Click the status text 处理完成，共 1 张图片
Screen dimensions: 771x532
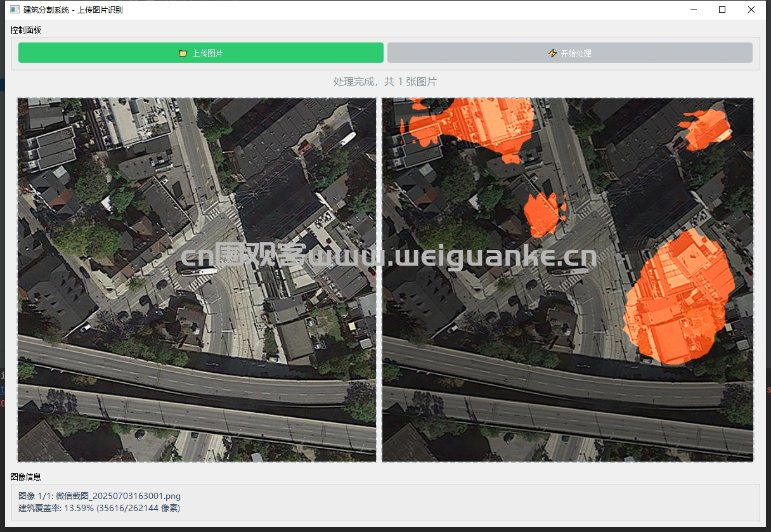(x=385, y=82)
